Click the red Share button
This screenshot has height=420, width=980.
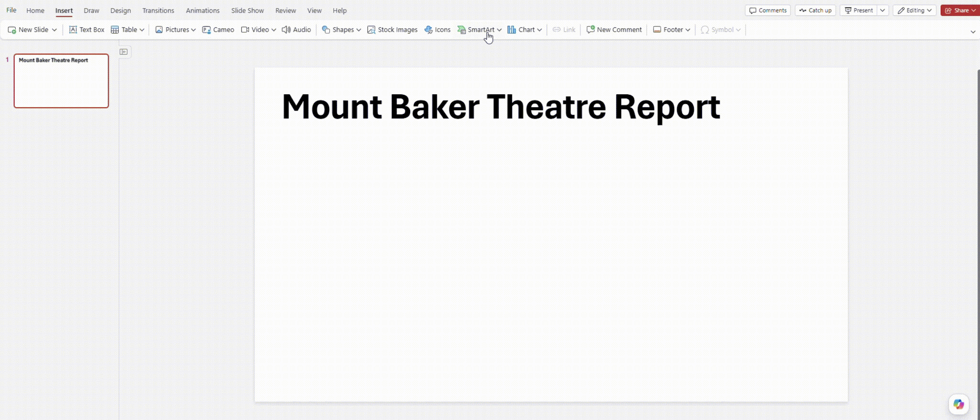[960, 10]
